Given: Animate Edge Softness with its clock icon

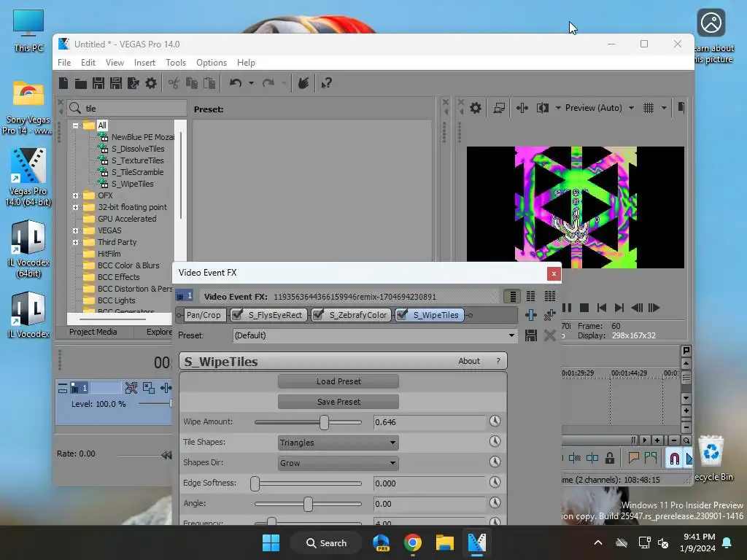Looking at the screenshot, I should (x=495, y=483).
